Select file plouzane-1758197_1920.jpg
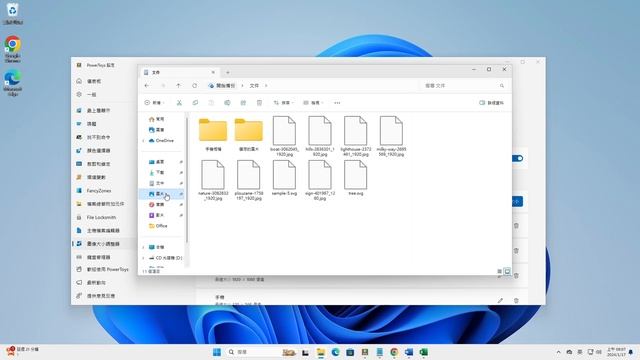The image size is (640, 360). point(249,180)
